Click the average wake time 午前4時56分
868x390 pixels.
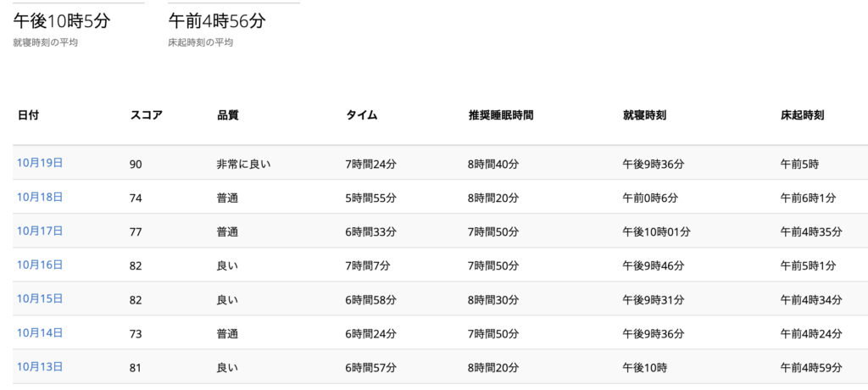pos(217,21)
